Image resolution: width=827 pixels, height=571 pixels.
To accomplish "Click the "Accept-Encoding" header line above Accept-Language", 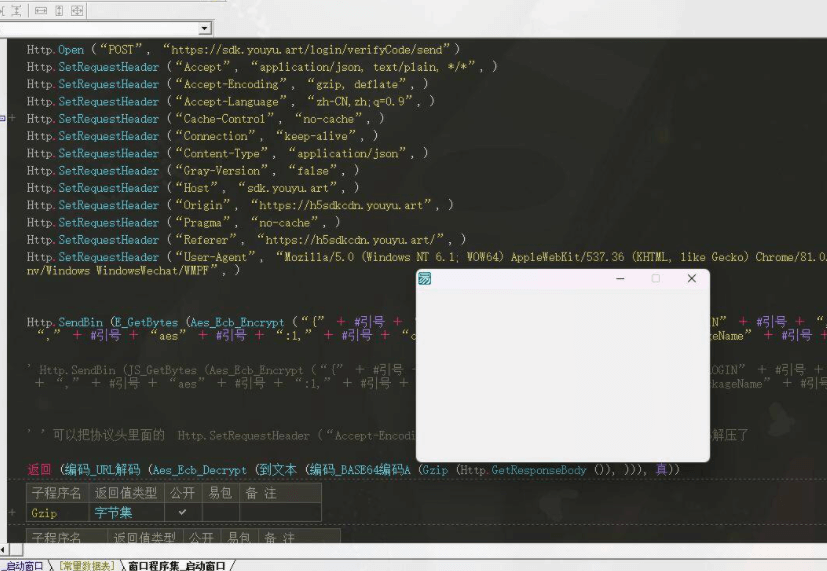I will point(227,84).
